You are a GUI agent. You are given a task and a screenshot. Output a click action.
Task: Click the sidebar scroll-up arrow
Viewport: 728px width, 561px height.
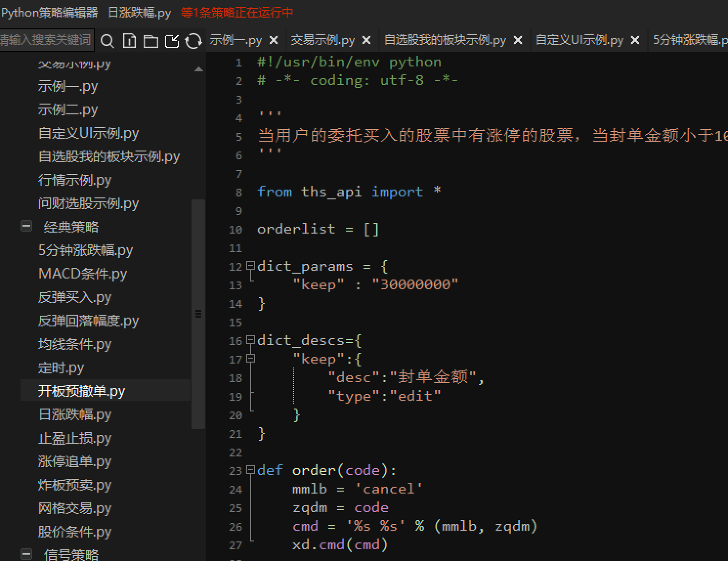click(198, 69)
